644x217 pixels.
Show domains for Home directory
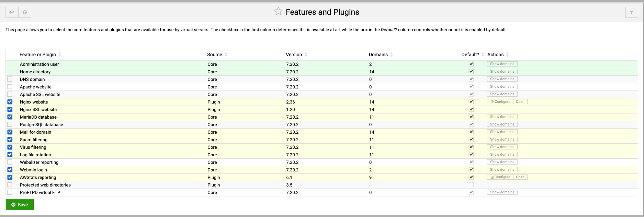(x=502, y=72)
